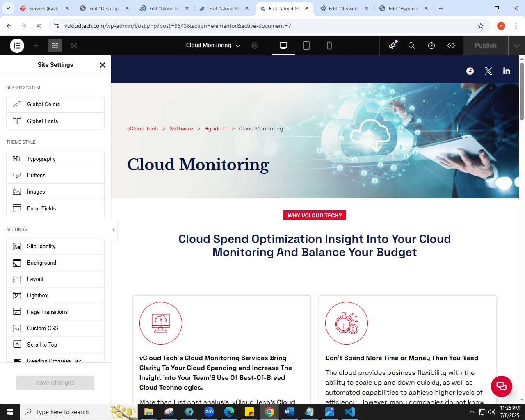Open page settings gear icon

click(255, 46)
